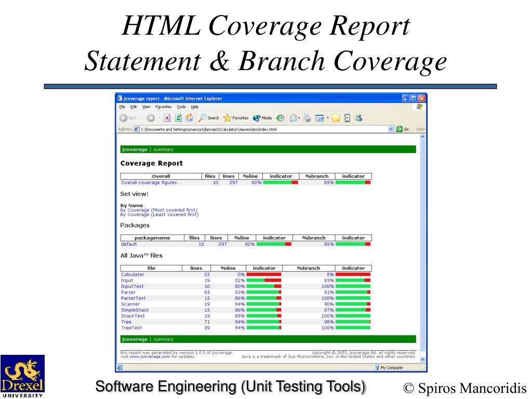Open the TreeTest file link
The width and height of the screenshot is (532, 399).
click(131, 328)
